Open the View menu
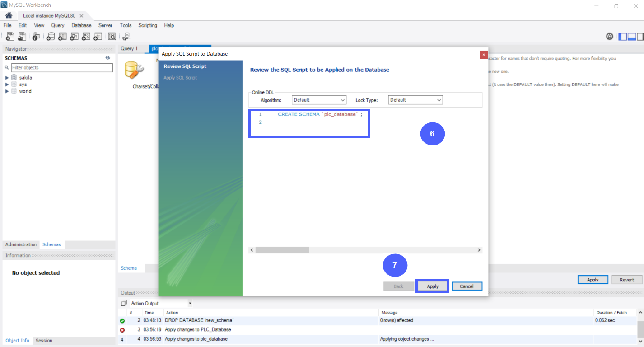644x347 pixels. 39,25
